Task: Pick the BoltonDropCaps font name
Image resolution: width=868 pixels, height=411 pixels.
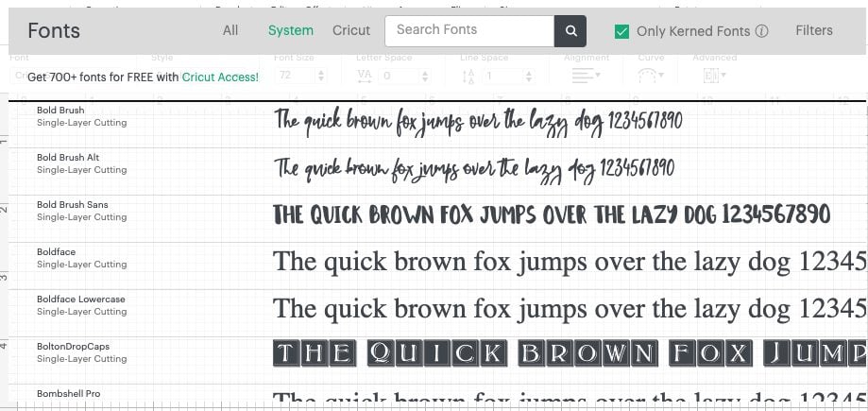Action: click(x=73, y=346)
